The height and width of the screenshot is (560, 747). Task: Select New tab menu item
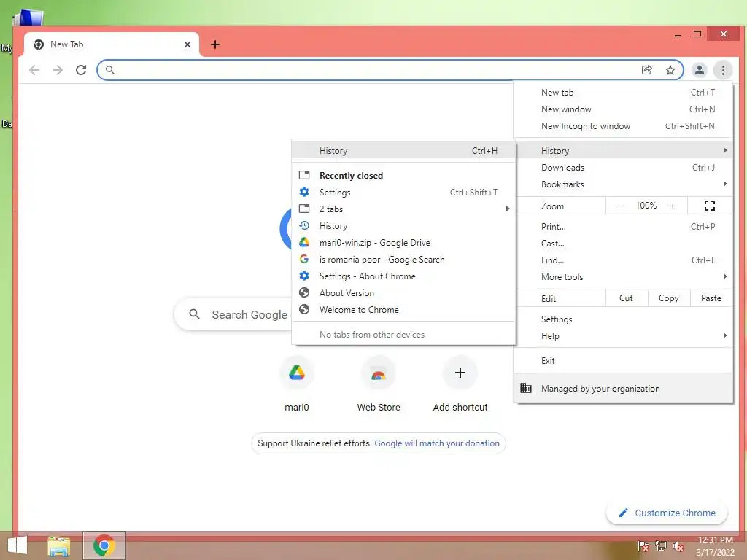point(623,93)
